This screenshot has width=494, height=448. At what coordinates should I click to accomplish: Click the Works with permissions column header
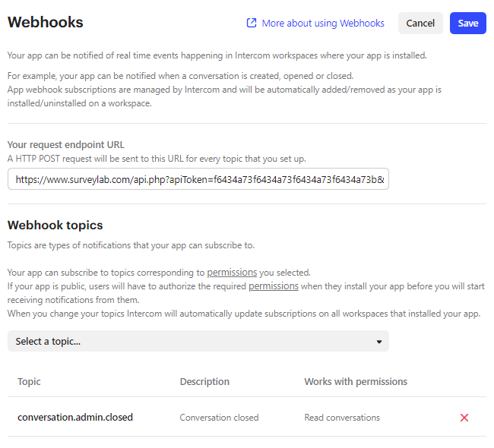[356, 382]
